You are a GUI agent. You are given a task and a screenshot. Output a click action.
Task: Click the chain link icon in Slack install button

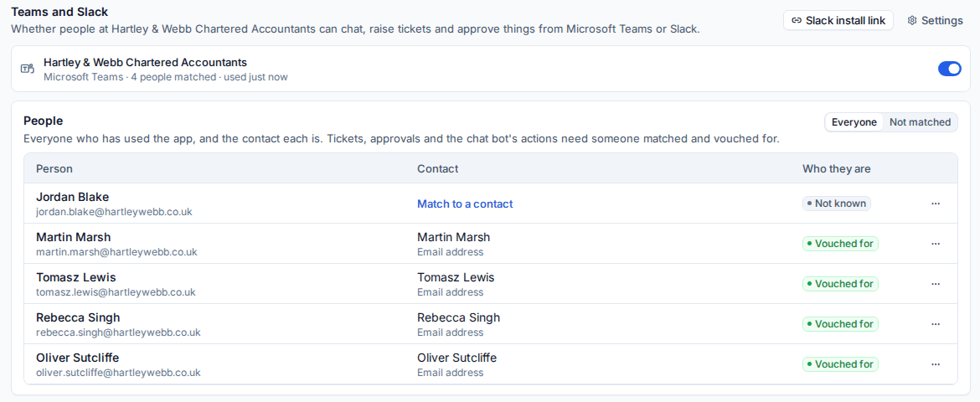pyautogui.click(x=797, y=21)
